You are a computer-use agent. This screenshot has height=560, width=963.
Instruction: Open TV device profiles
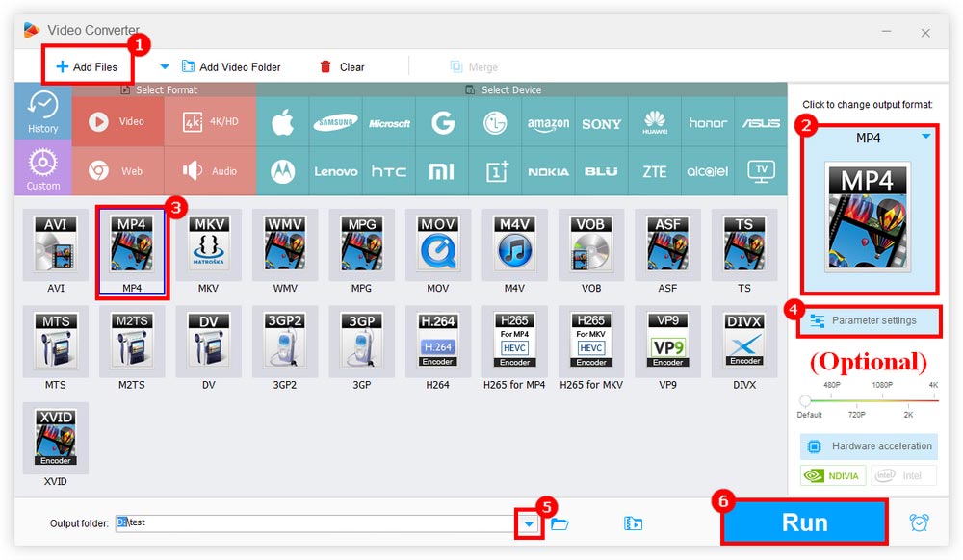point(761,171)
